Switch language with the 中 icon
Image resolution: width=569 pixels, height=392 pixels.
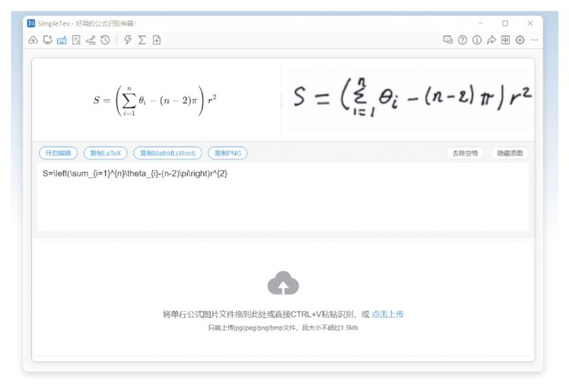(x=506, y=40)
